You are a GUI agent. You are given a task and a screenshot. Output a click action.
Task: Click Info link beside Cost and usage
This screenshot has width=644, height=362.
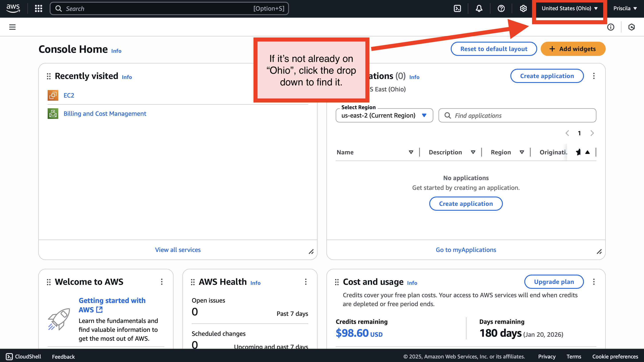(x=412, y=283)
